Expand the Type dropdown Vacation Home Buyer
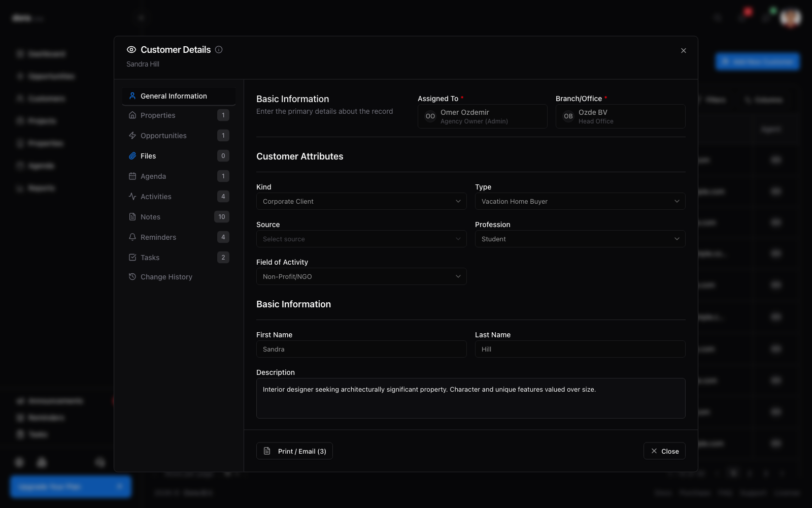 click(x=580, y=201)
